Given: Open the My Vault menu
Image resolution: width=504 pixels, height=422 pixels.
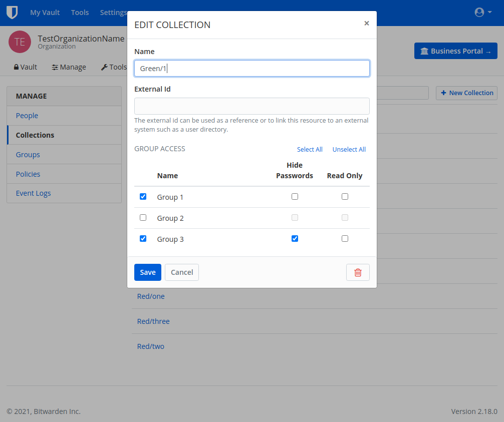Looking at the screenshot, I should coord(45,13).
